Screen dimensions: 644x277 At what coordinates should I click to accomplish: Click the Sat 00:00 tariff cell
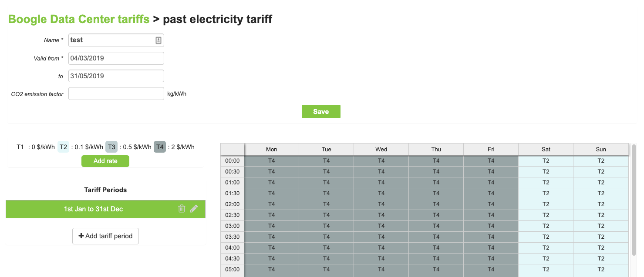point(546,160)
